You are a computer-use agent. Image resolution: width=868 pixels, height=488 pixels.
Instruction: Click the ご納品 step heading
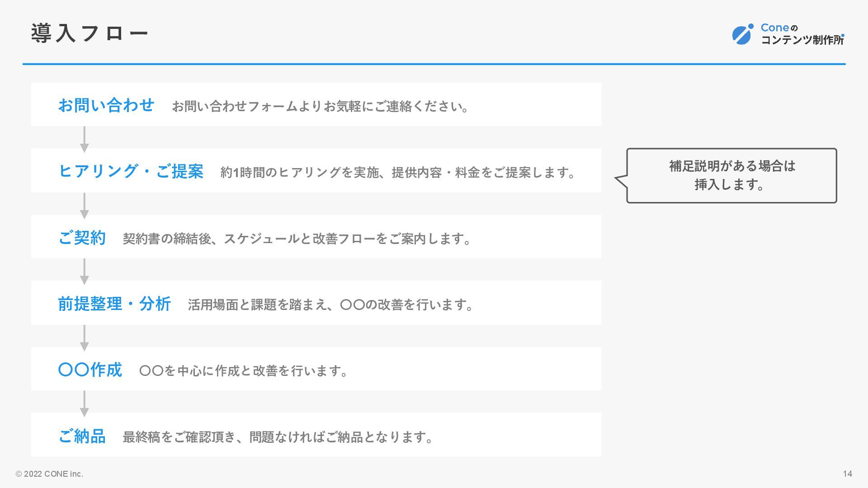82,436
